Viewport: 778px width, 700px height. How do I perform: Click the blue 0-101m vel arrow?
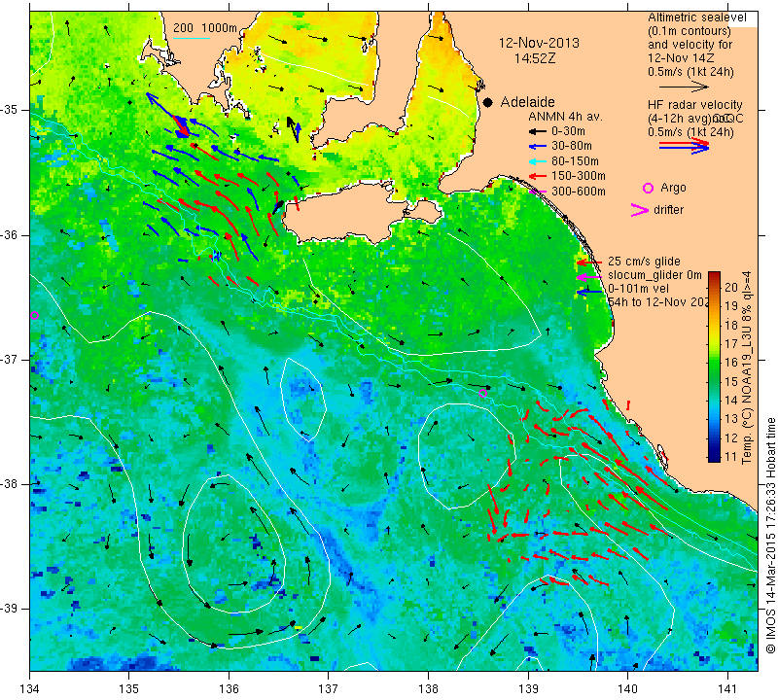(x=588, y=292)
